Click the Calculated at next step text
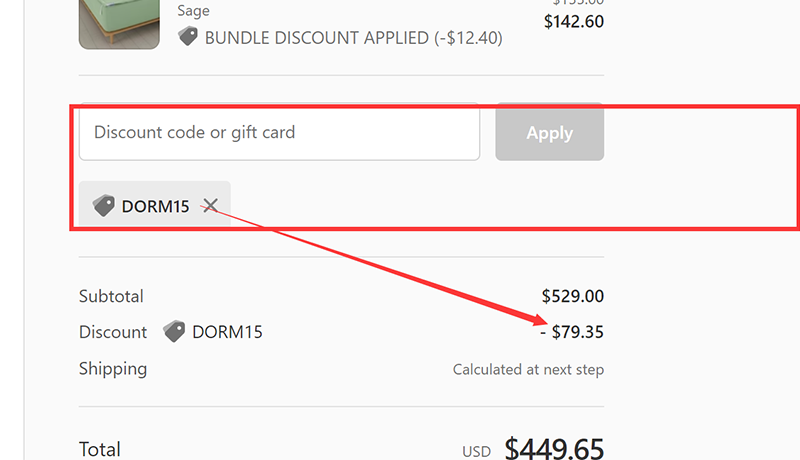The width and height of the screenshot is (800, 460). pos(528,369)
